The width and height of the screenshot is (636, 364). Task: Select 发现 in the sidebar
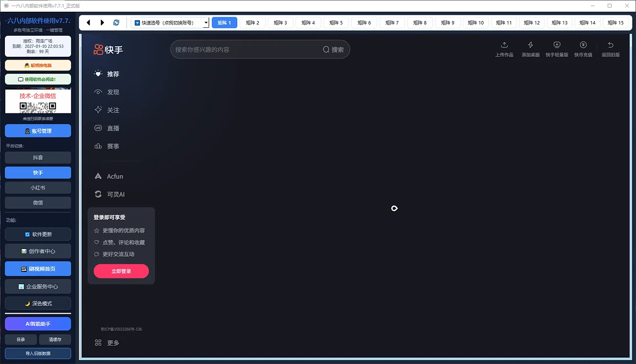107,92
